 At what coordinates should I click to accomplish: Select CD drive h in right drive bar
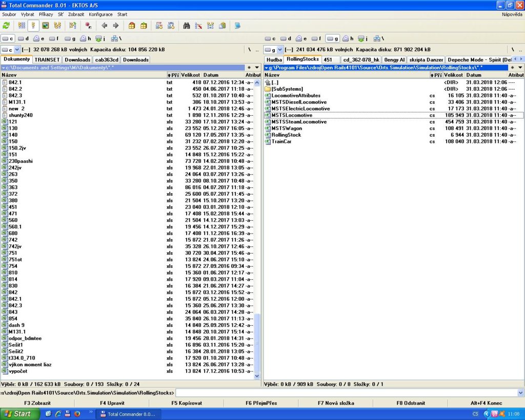coord(348,39)
